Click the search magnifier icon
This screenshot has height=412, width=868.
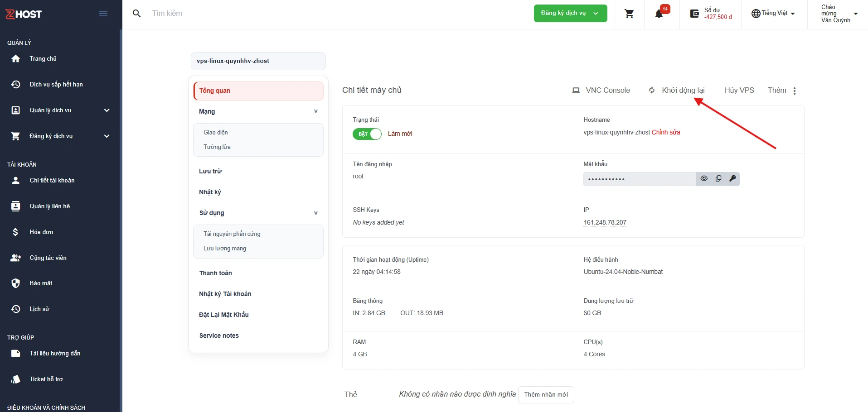[136, 14]
